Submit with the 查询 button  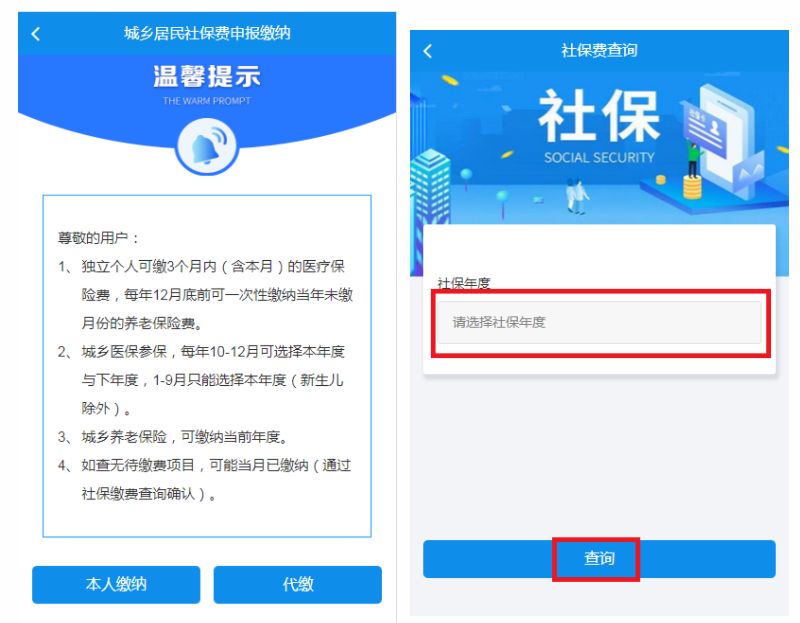(599, 559)
